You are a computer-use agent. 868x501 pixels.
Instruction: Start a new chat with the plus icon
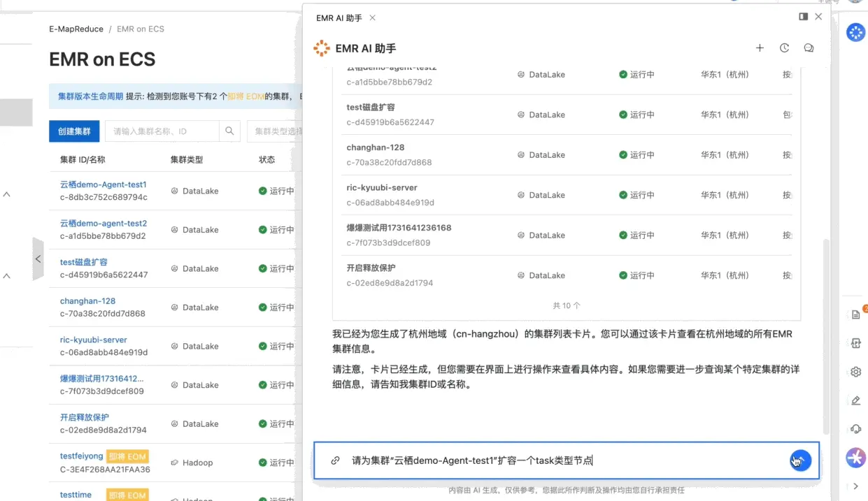[x=760, y=48]
